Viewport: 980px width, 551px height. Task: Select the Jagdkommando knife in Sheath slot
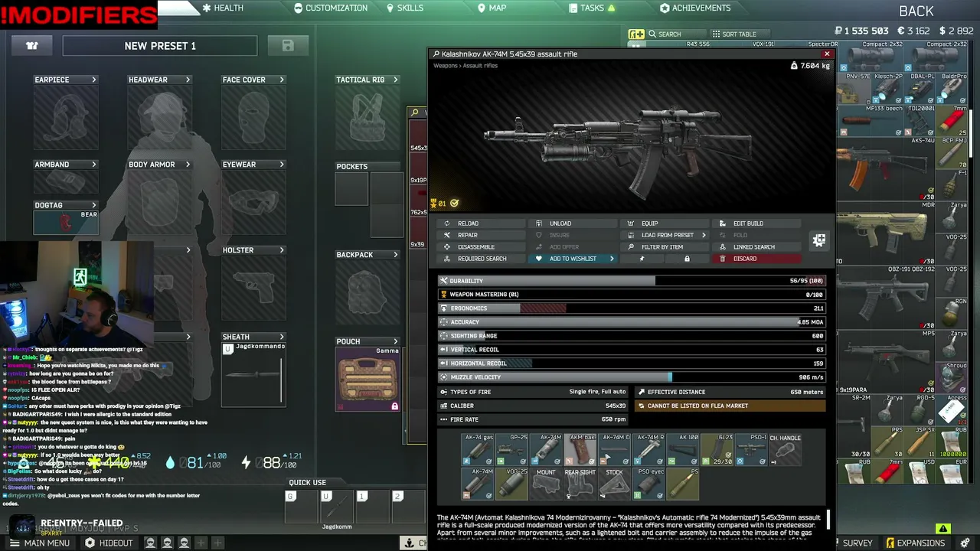pyautogui.click(x=254, y=373)
